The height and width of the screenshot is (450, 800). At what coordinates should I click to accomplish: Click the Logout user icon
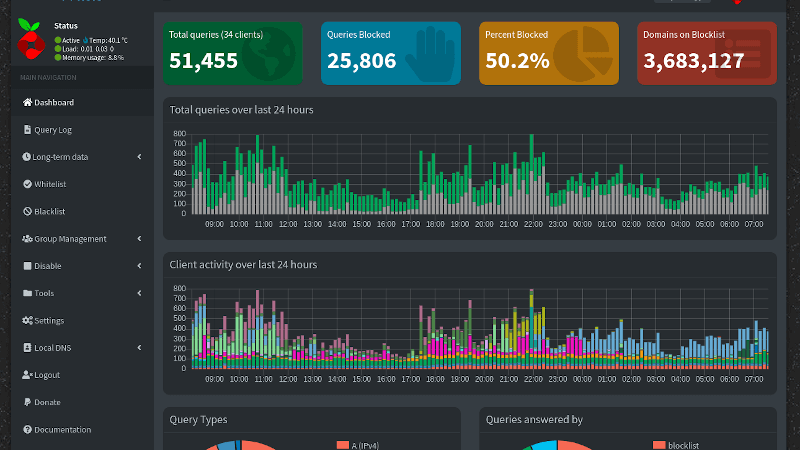(27, 375)
